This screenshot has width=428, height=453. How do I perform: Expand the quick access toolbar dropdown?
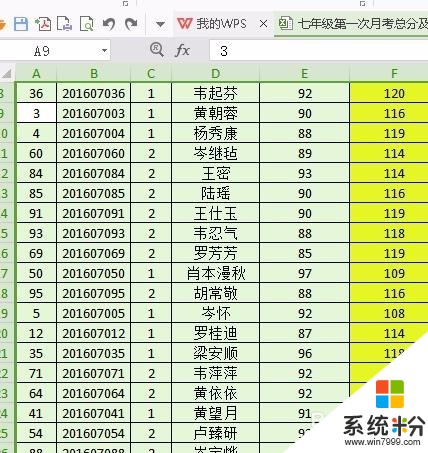[160, 24]
